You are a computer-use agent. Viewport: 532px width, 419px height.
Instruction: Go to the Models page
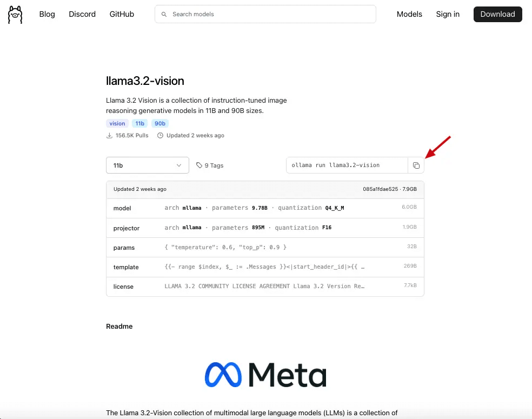409,14
